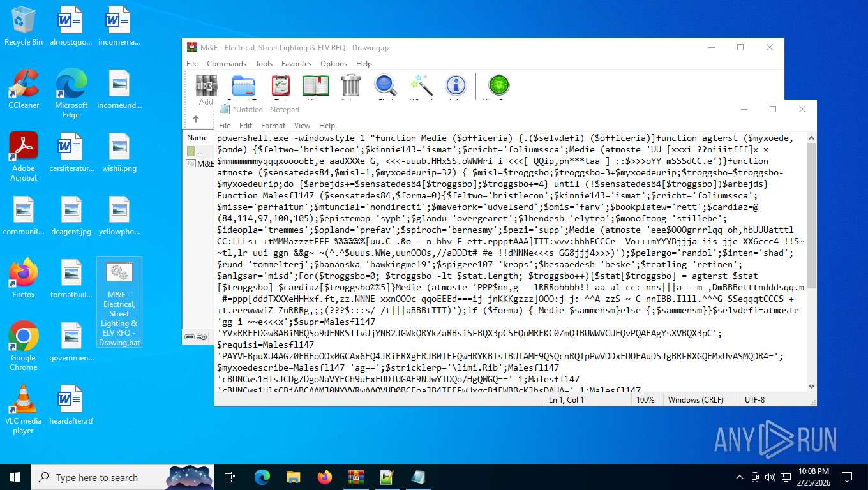Select carsliteratur document on desktop

[x=71, y=152]
